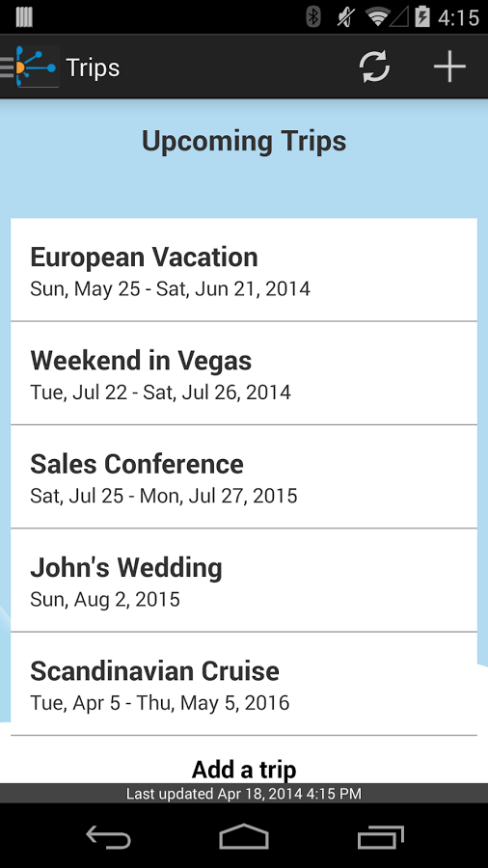Open John's Wedding trip

coord(244,581)
